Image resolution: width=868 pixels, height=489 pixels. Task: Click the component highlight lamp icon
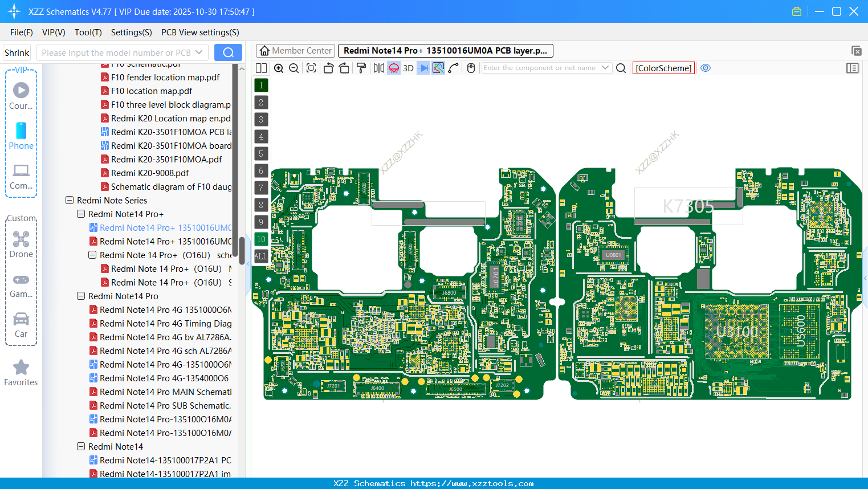393,68
